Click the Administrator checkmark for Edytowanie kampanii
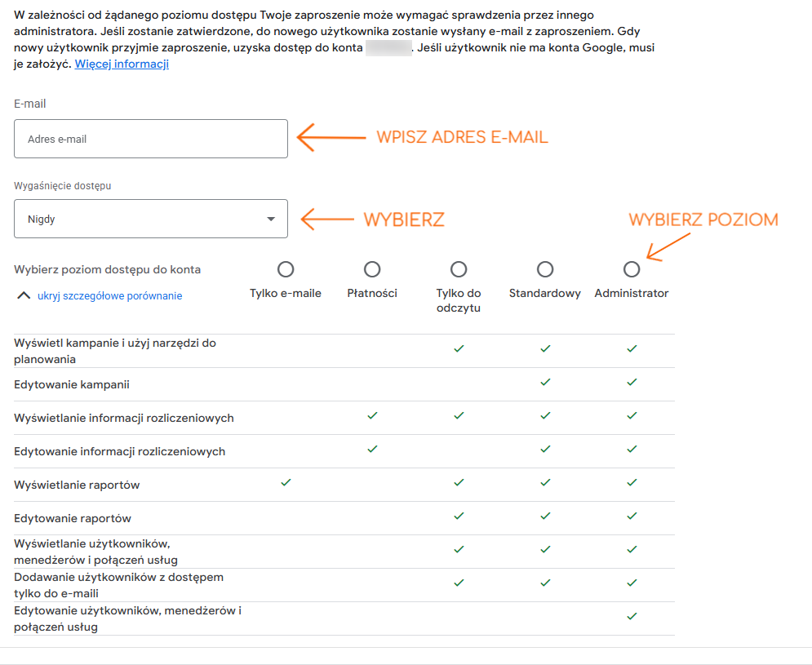The width and height of the screenshot is (812, 665). [632, 382]
